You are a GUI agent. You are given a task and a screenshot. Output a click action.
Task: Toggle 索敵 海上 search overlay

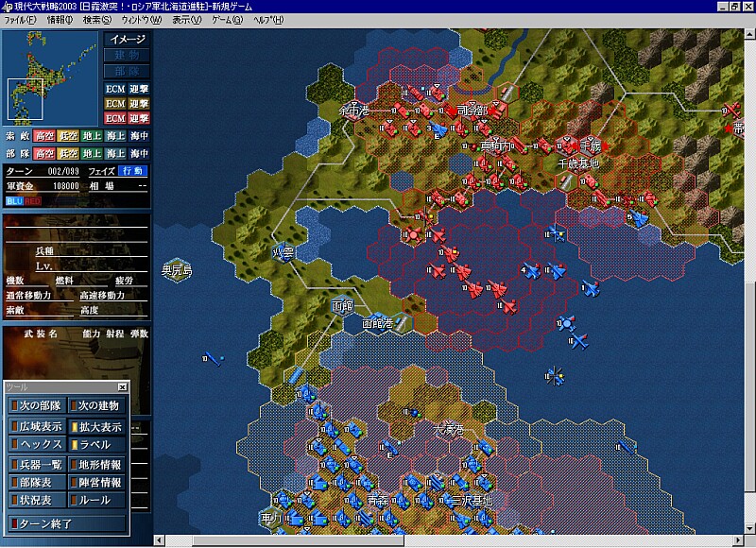115,136
